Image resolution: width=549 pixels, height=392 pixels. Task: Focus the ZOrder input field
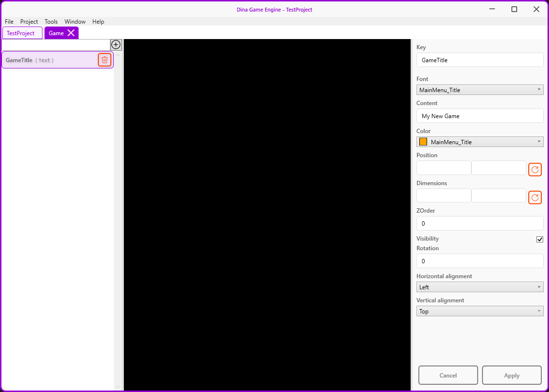point(480,223)
